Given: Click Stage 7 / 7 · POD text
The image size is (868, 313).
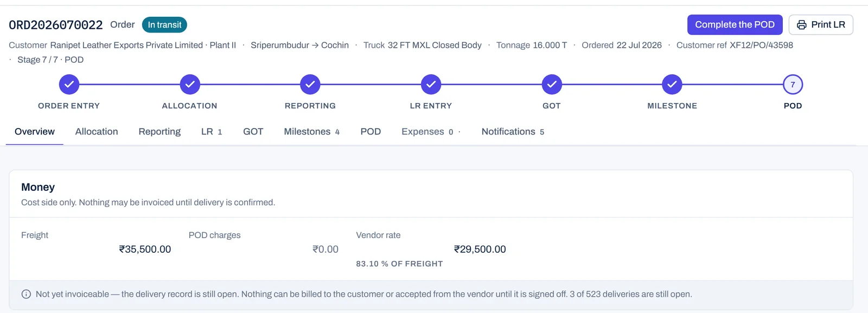Looking at the screenshot, I should (50, 60).
